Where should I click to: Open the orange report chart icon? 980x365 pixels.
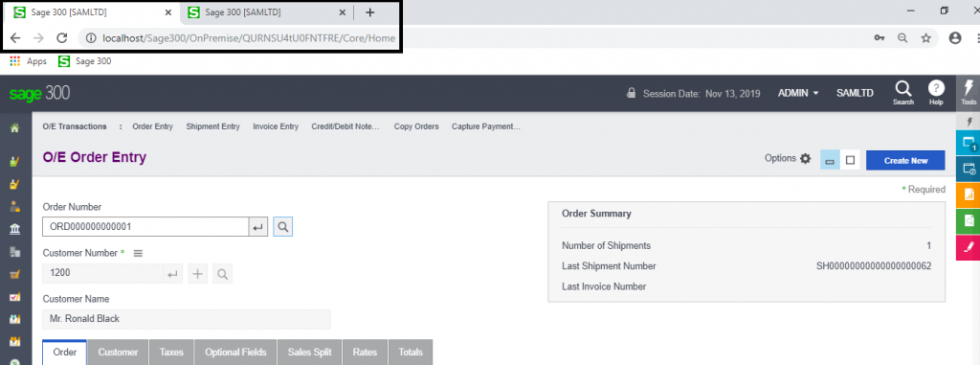(969, 194)
